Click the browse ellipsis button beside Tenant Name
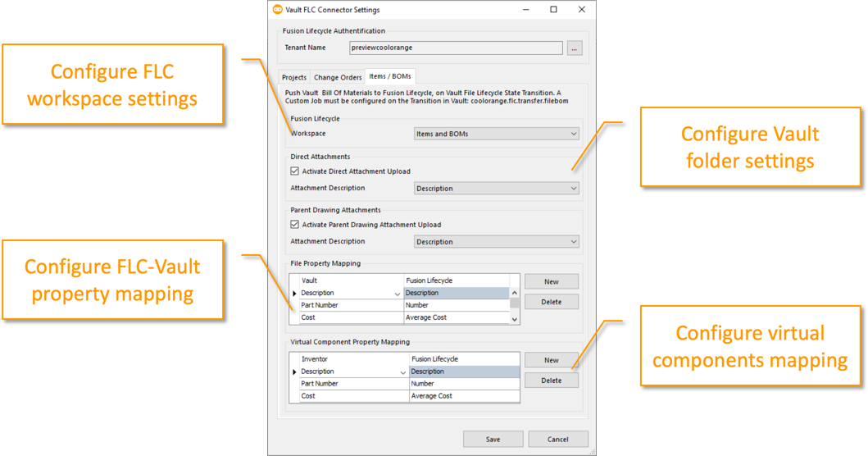Viewport: 868px width, 456px height. click(x=575, y=48)
